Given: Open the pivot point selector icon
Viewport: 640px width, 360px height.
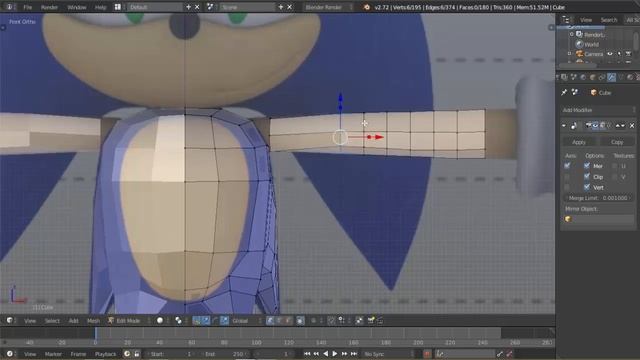Looking at the screenshot, I should (178, 320).
